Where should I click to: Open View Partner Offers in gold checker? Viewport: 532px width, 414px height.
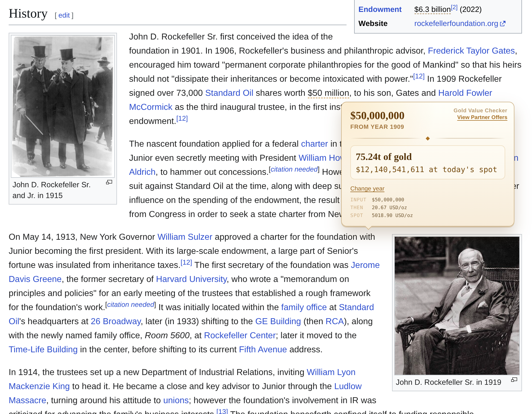pyautogui.click(x=482, y=117)
